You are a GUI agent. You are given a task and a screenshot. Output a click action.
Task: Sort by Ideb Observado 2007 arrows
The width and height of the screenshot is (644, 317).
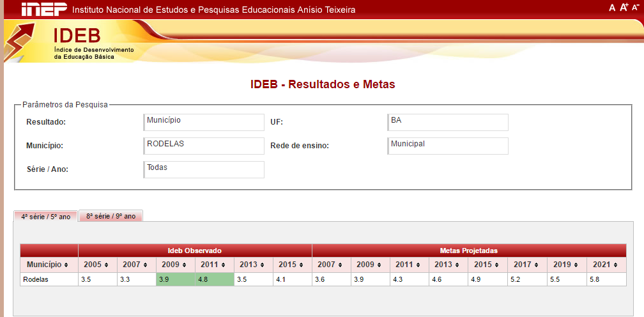146,265
